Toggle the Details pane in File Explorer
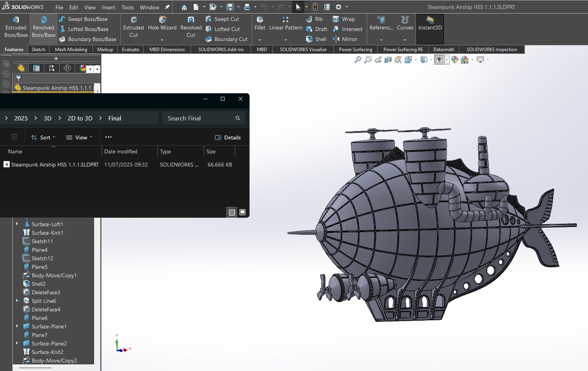Screen dimensions: 588x371 (228, 137)
